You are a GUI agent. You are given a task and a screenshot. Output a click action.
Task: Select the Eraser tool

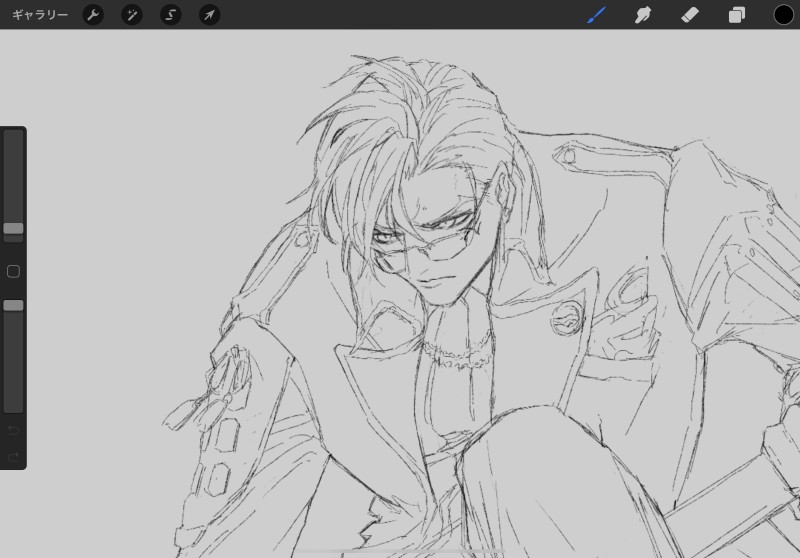(x=690, y=15)
